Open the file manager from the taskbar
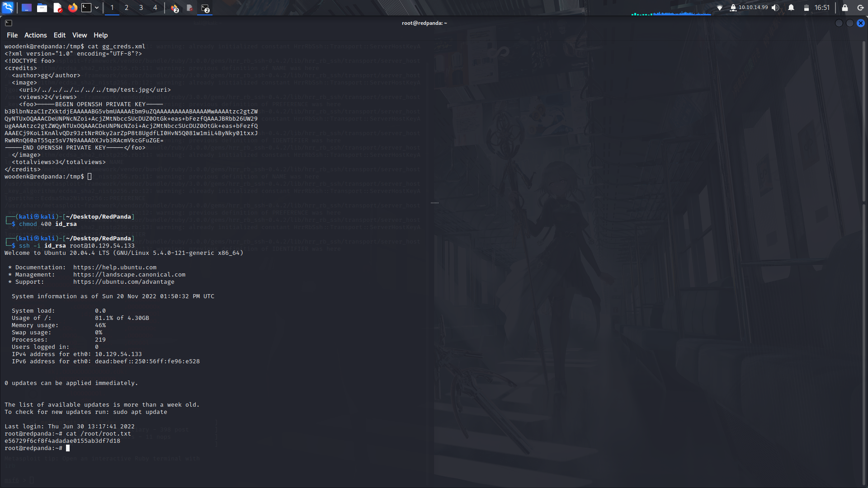 coord(42,8)
